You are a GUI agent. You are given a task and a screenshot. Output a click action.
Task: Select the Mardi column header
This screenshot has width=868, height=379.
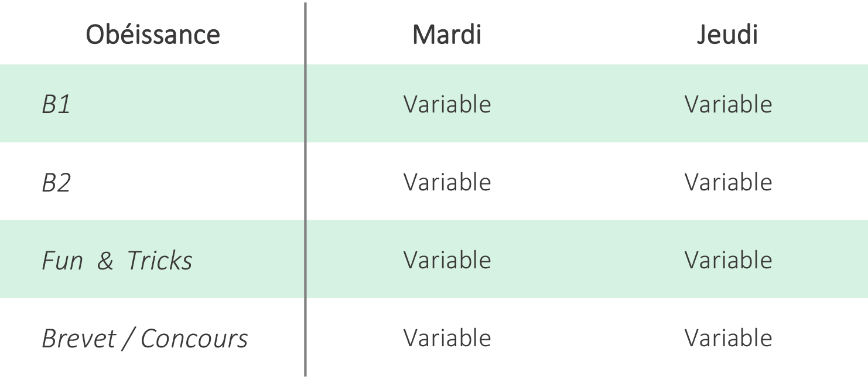click(x=447, y=35)
